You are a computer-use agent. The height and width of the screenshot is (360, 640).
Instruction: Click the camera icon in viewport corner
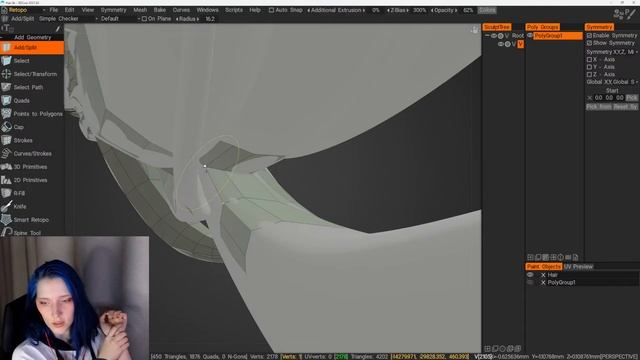pos(475,29)
